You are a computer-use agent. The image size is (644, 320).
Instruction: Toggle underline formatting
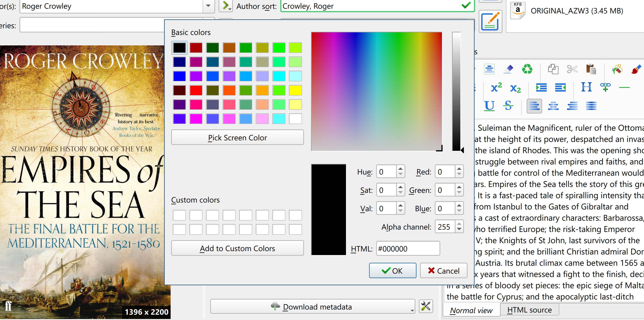(489, 106)
